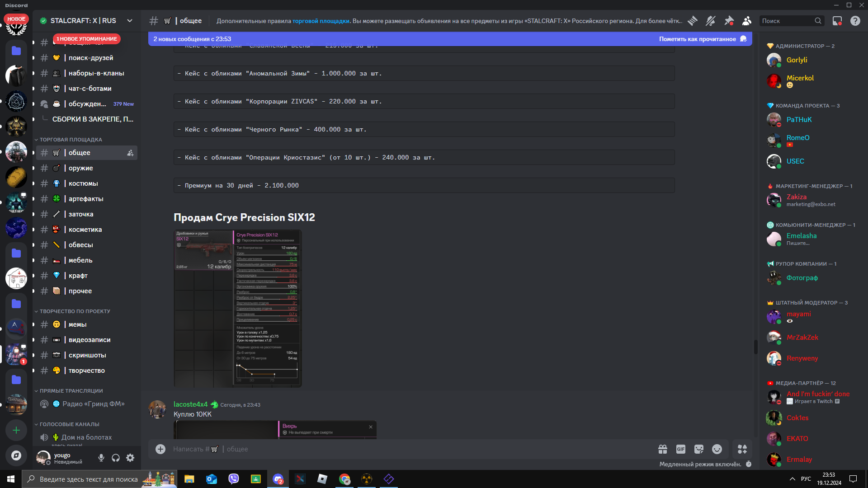Viewport: 868px width, 488px height.
Task: Click the yougo user avatar
Action: click(43, 458)
